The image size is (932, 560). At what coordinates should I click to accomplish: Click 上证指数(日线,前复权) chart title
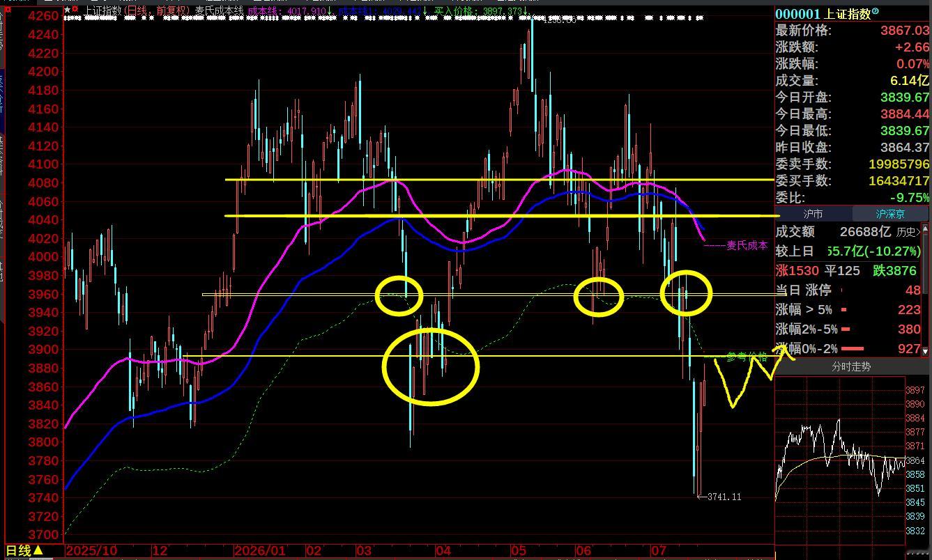(138, 10)
